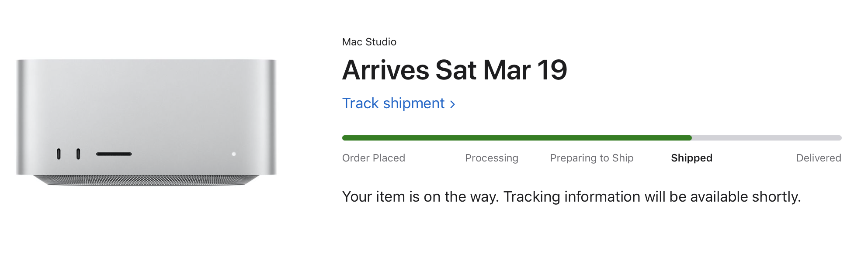Click the right USB-C port on Mac Studio
The height and width of the screenshot is (254, 868).
point(78,154)
